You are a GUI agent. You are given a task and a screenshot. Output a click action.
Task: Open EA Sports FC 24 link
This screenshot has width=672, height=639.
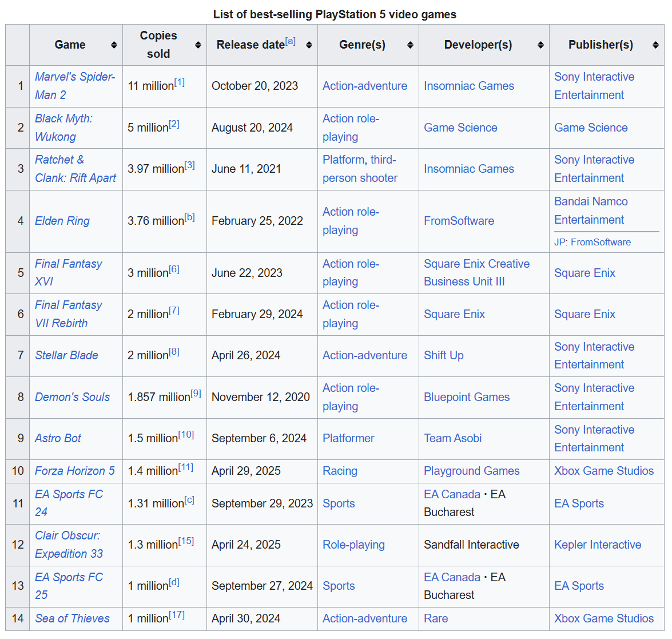[x=69, y=503]
